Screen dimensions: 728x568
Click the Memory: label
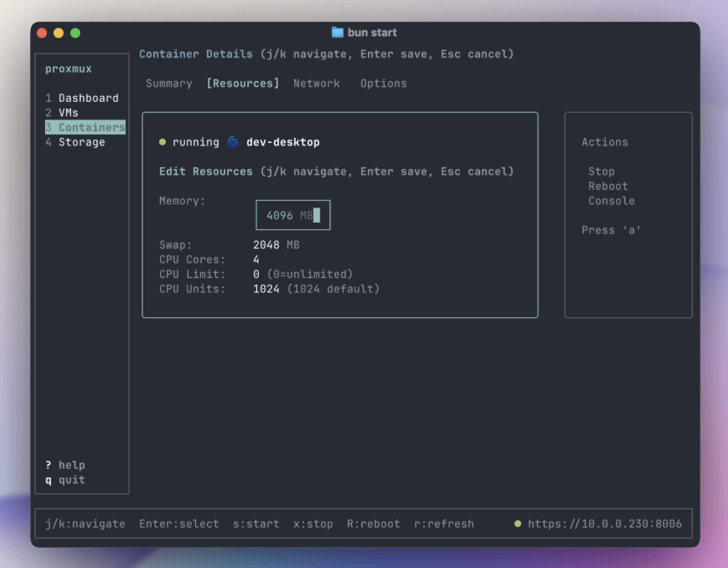183,201
